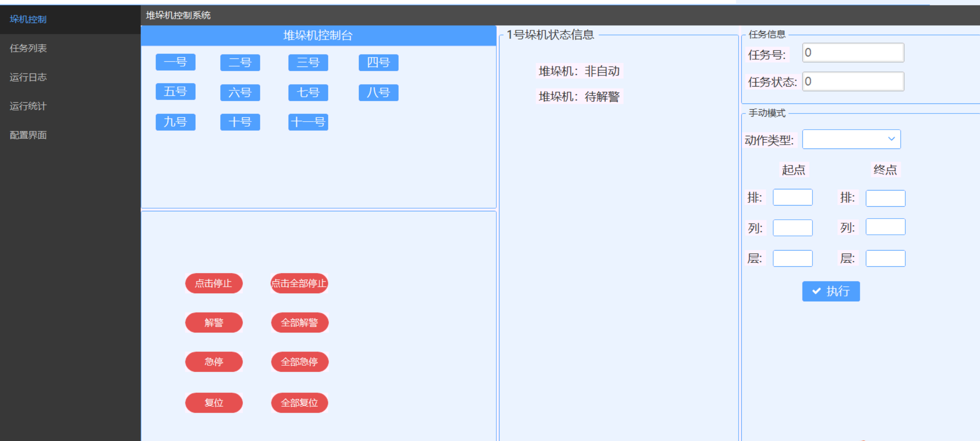
Task: Select stacker 十一号
Action: [x=308, y=122]
